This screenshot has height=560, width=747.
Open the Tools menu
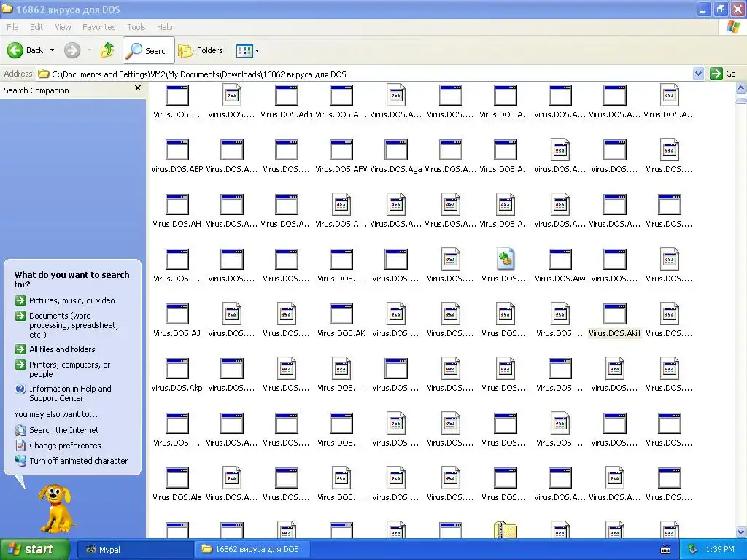tap(136, 27)
